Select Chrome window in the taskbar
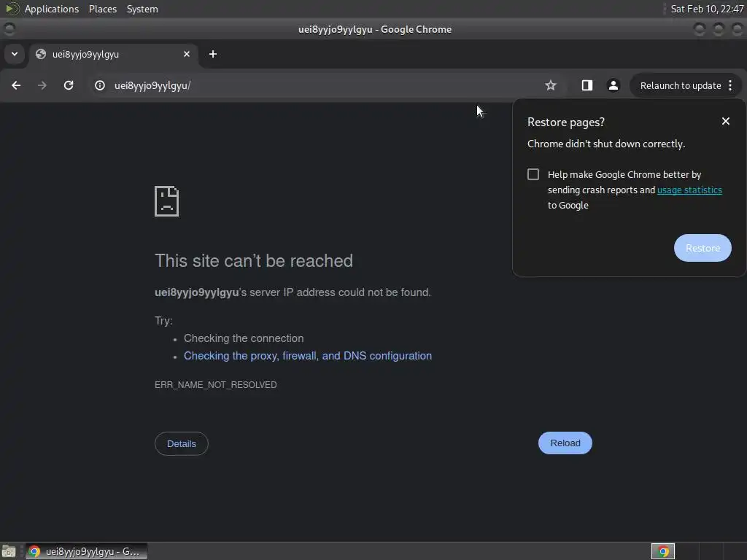Screen dimensions: 747x560 pos(86,551)
